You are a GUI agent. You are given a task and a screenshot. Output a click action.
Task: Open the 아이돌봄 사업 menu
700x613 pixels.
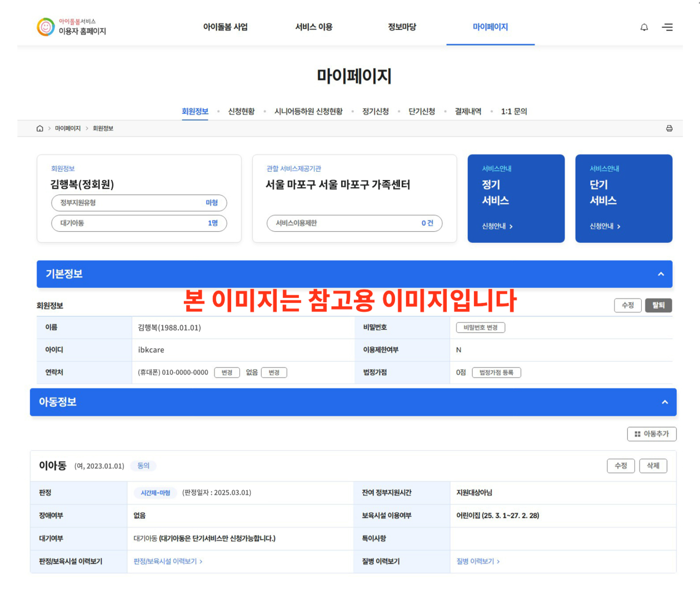coord(226,27)
